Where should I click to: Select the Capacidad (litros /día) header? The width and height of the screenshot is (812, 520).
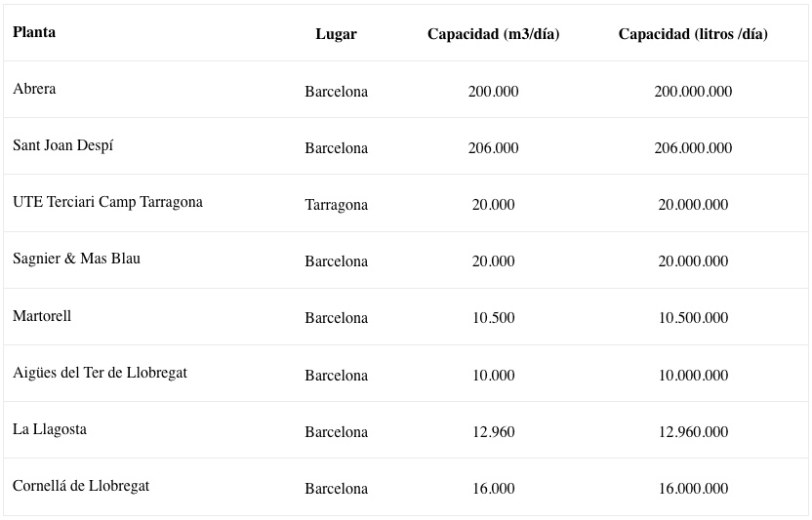coord(693,34)
